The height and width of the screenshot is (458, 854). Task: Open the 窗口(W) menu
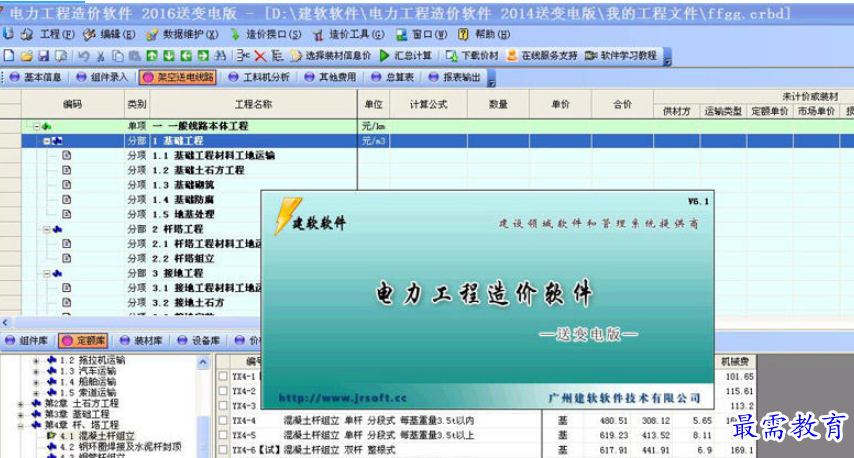[x=422, y=34]
